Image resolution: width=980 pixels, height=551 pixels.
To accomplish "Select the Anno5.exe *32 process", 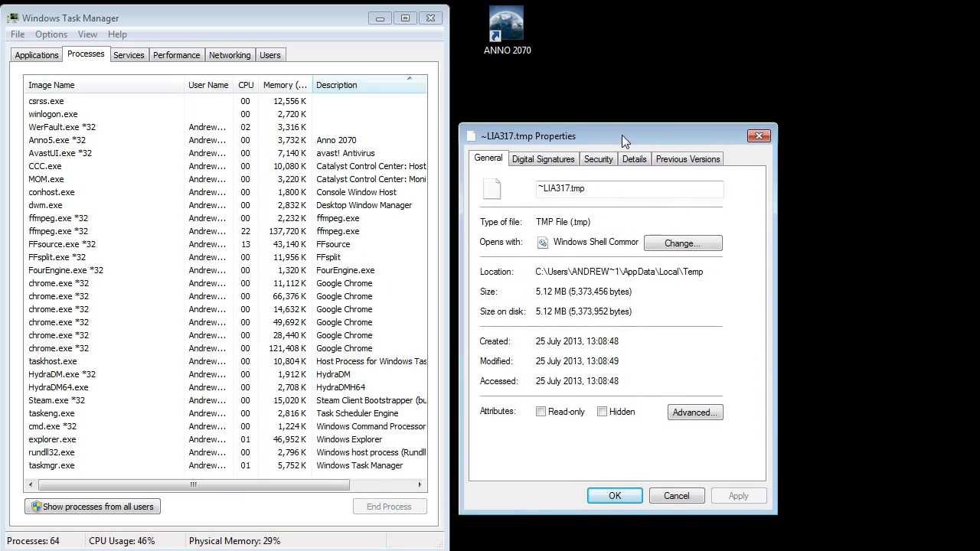I will (x=225, y=140).
